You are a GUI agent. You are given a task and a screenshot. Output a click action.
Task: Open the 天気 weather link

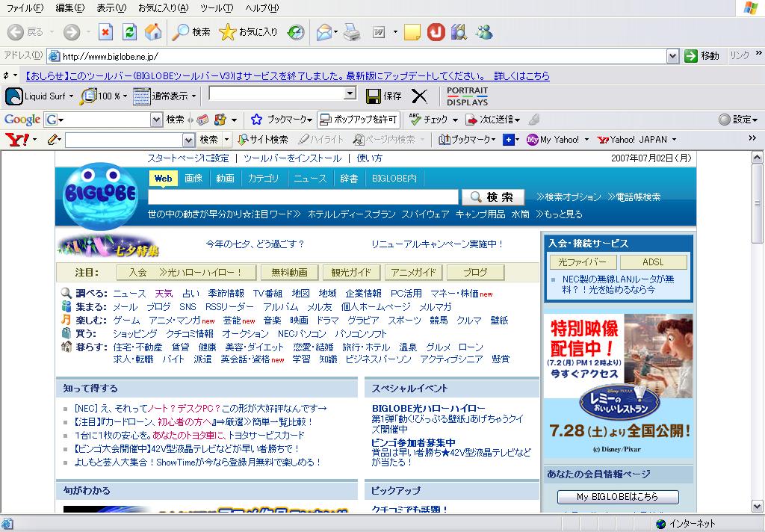[164, 294]
